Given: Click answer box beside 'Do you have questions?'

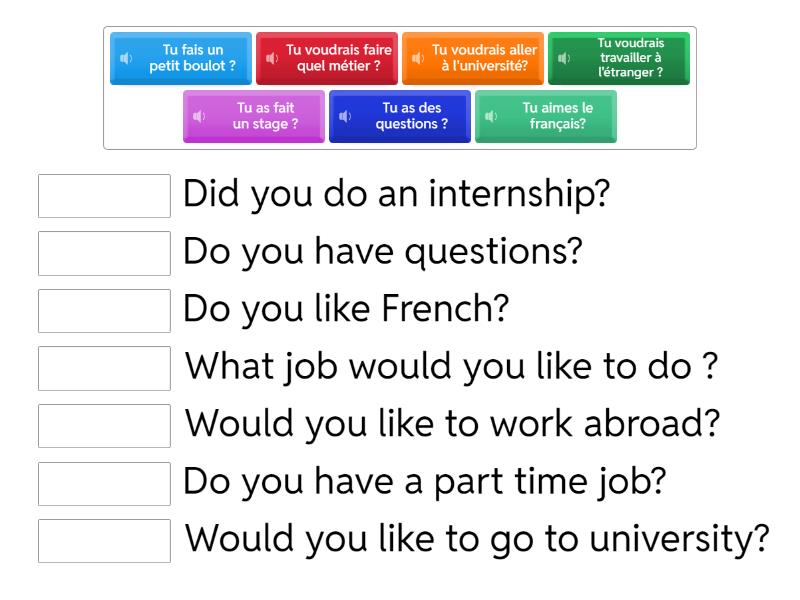Looking at the screenshot, I should [104, 253].
